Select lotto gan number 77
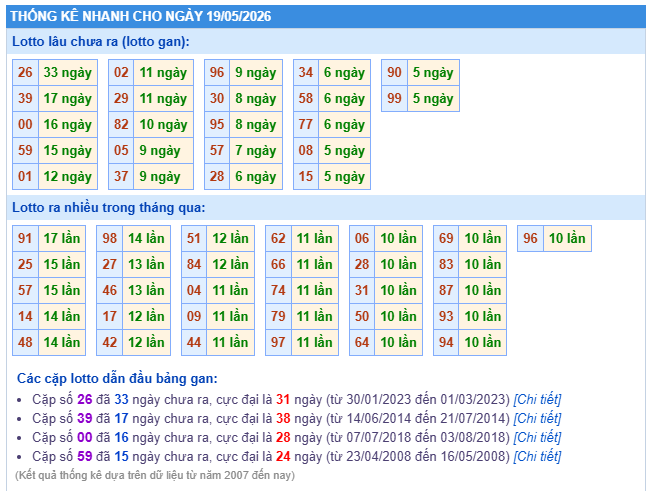Viewport: 650px width, 491px height. point(306,124)
